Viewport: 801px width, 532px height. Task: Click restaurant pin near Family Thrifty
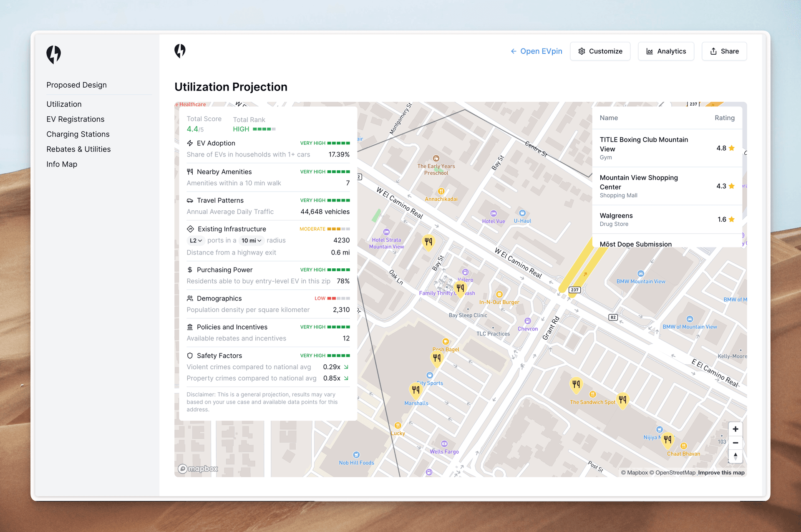click(x=460, y=289)
